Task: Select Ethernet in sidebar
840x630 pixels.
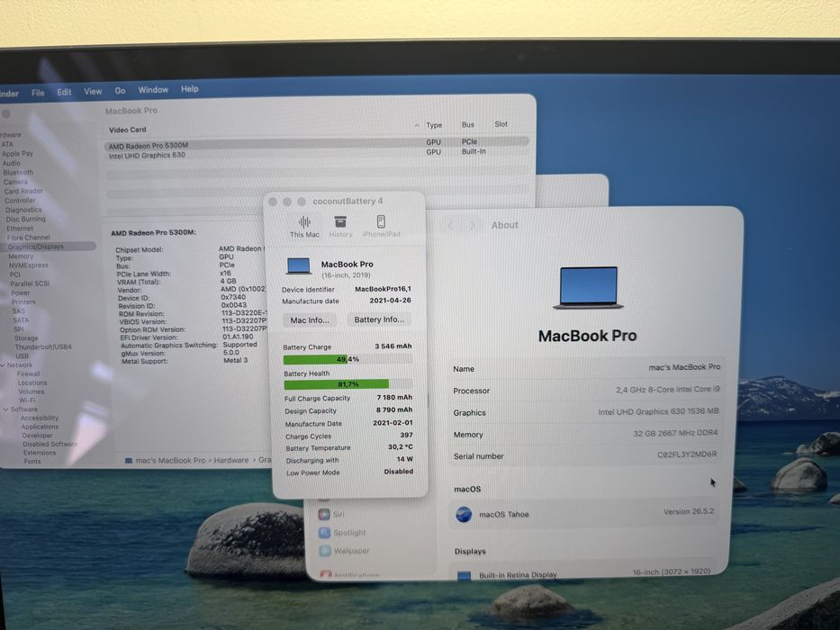Action: pyautogui.click(x=19, y=229)
